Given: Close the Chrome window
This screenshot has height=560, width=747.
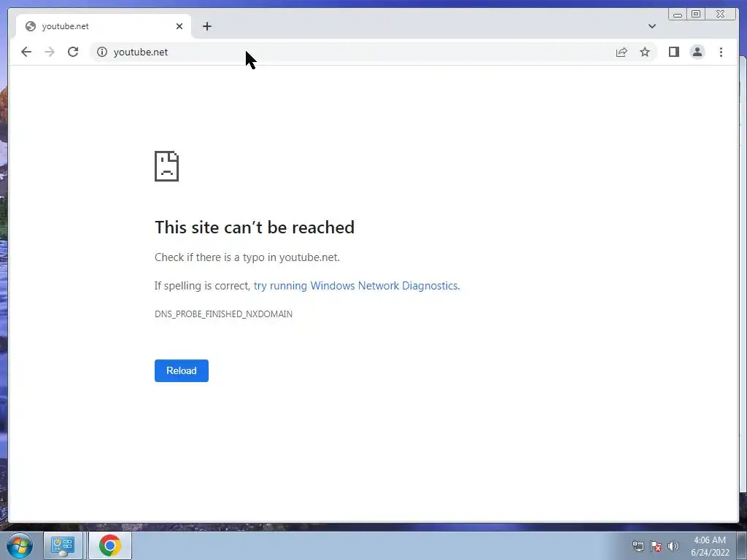Looking at the screenshot, I should pyautogui.click(x=720, y=14).
